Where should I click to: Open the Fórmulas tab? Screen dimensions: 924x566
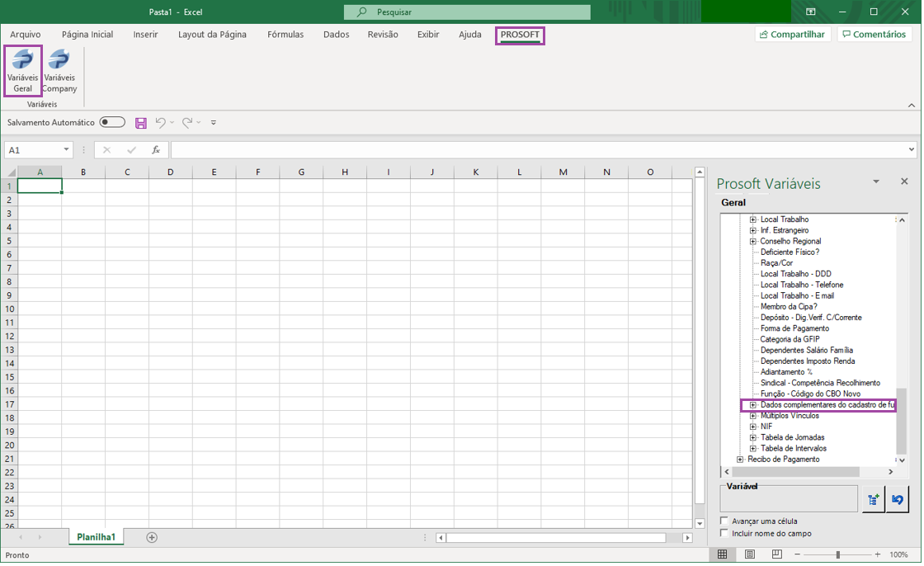[285, 34]
